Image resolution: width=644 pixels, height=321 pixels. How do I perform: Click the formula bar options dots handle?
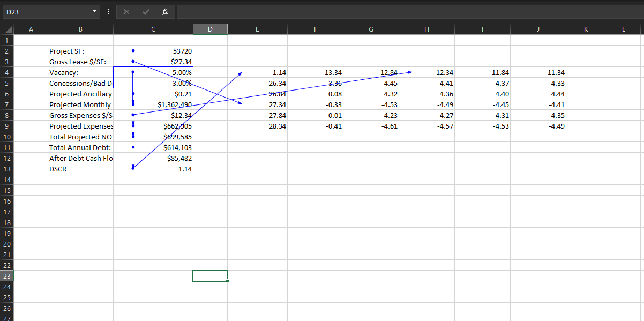108,11
